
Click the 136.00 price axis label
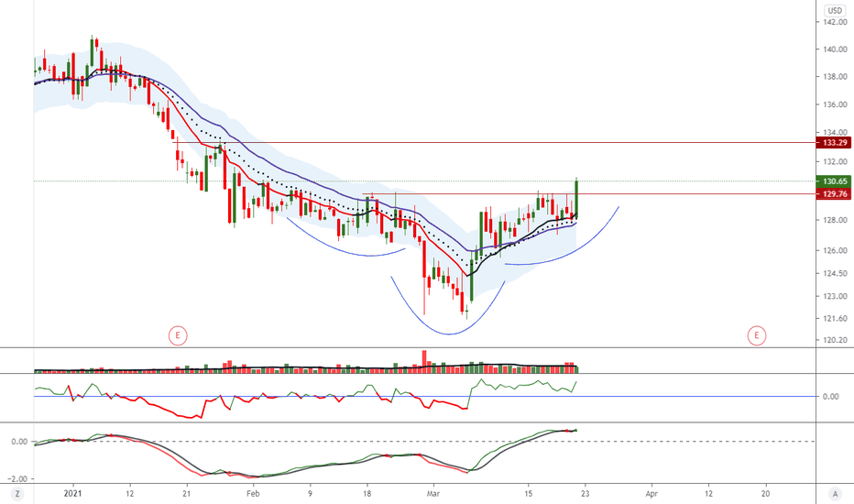(x=835, y=104)
